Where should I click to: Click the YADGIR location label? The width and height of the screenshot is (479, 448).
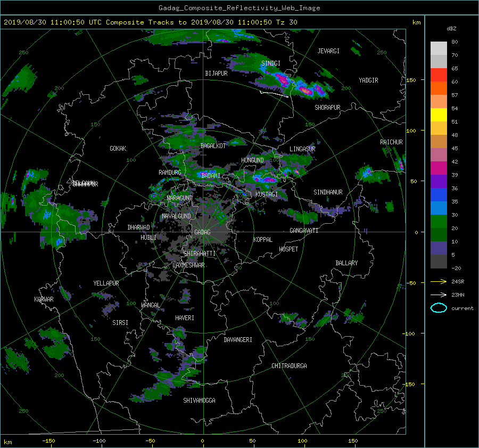(368, 80)
